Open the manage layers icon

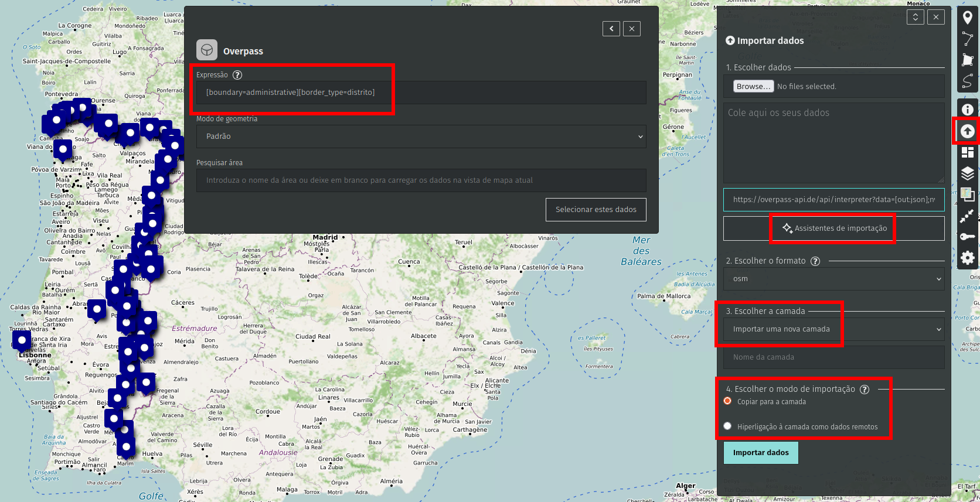pyautogui.click(x=967, y=173)
